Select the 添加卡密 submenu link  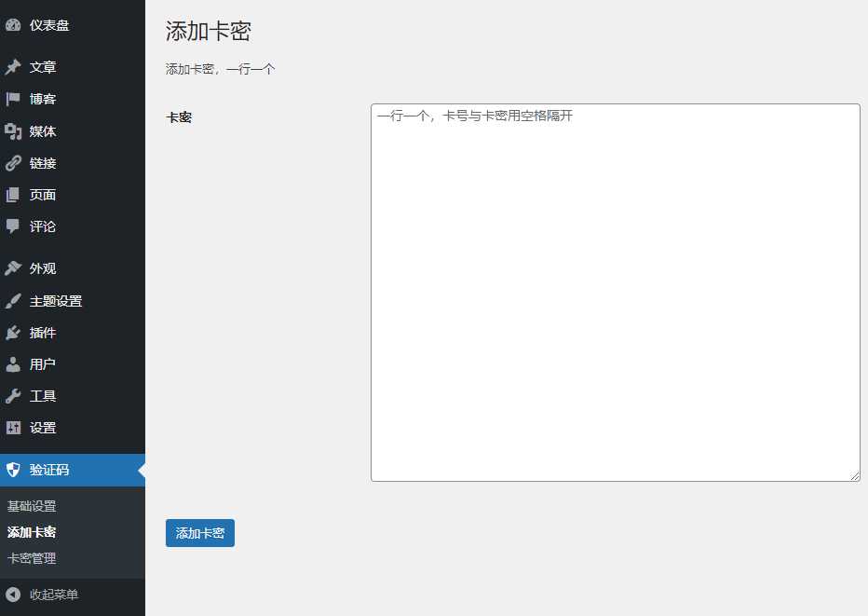point(32,532)
